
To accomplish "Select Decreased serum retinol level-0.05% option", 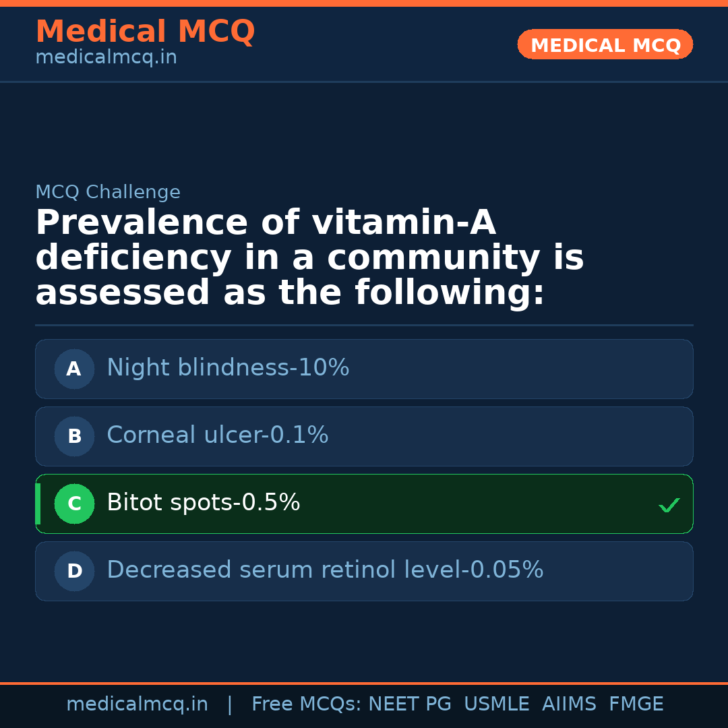I will pos(325,570).
